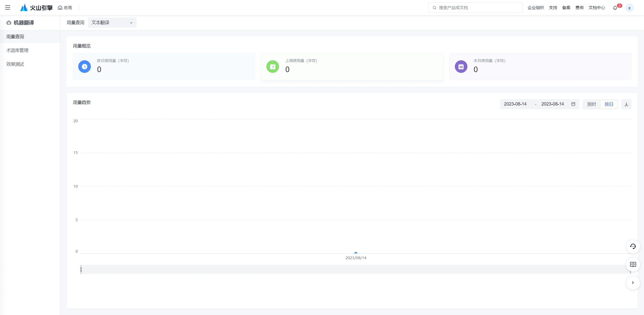
Task: Open 费用 in the top navigation
Action: tap(579, 8)
